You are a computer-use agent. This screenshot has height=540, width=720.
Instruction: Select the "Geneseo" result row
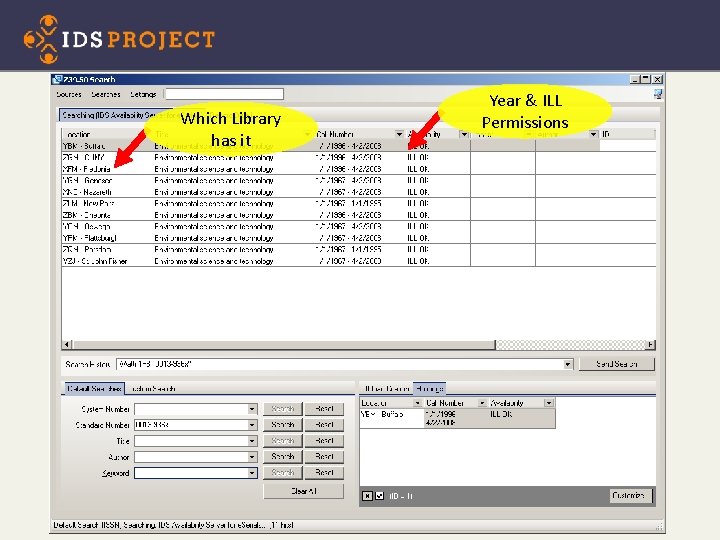click(x=358, y=180)
